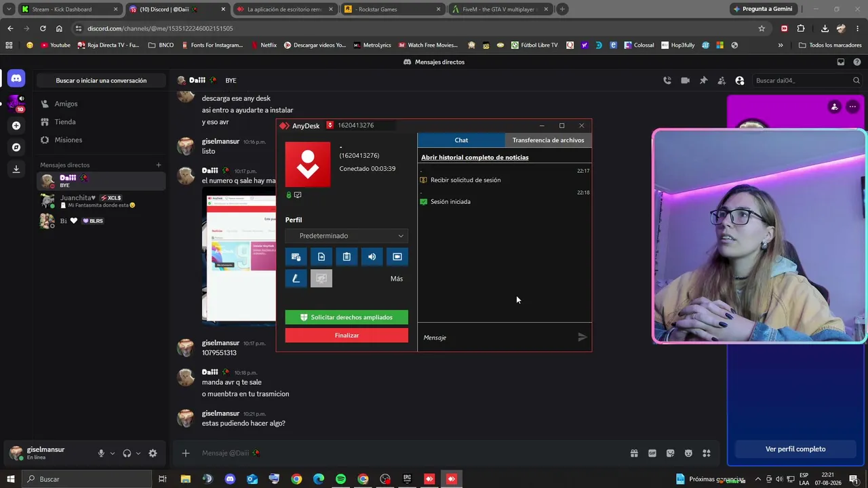Viewport: 868px width, 488px height.
Task: Toggle the greyed privacy screen permission
Action: click(x=321, y=279)
